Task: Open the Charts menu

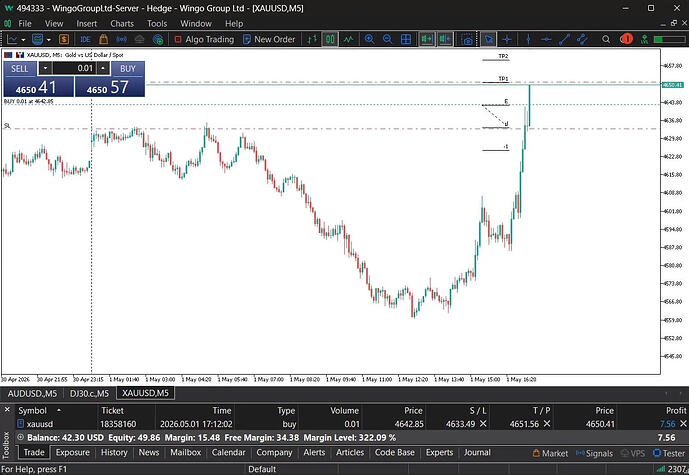Action: [122, 24]
